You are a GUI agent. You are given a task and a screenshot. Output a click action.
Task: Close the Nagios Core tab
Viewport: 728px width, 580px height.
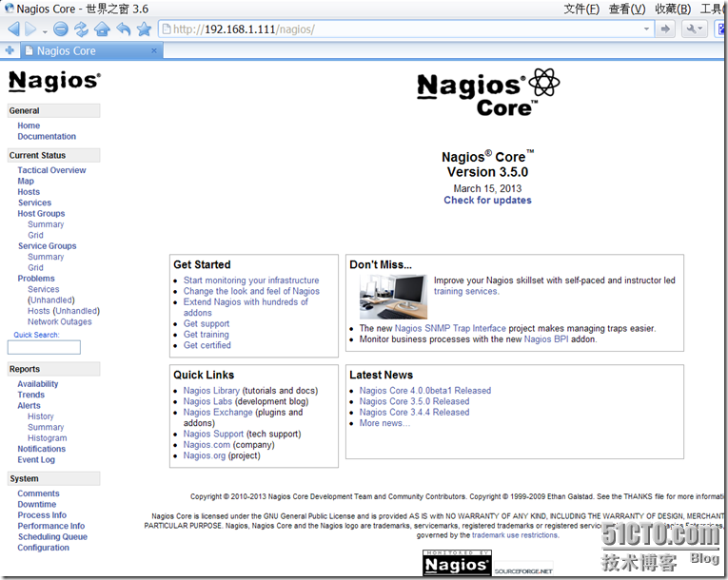click(x=153, y=50)
